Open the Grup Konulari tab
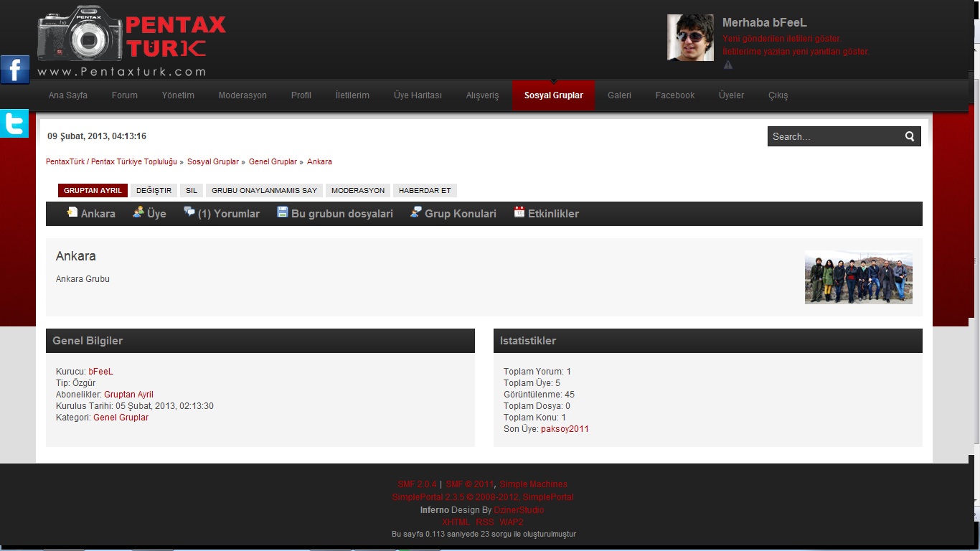Image resolution: width=980 pixels, height=551 pixels. (461, 214)
